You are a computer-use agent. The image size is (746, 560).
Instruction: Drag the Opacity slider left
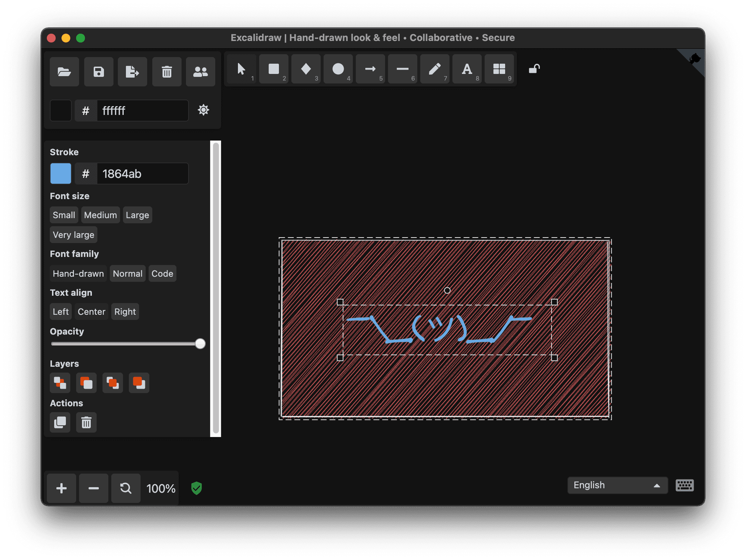[199, 344]
